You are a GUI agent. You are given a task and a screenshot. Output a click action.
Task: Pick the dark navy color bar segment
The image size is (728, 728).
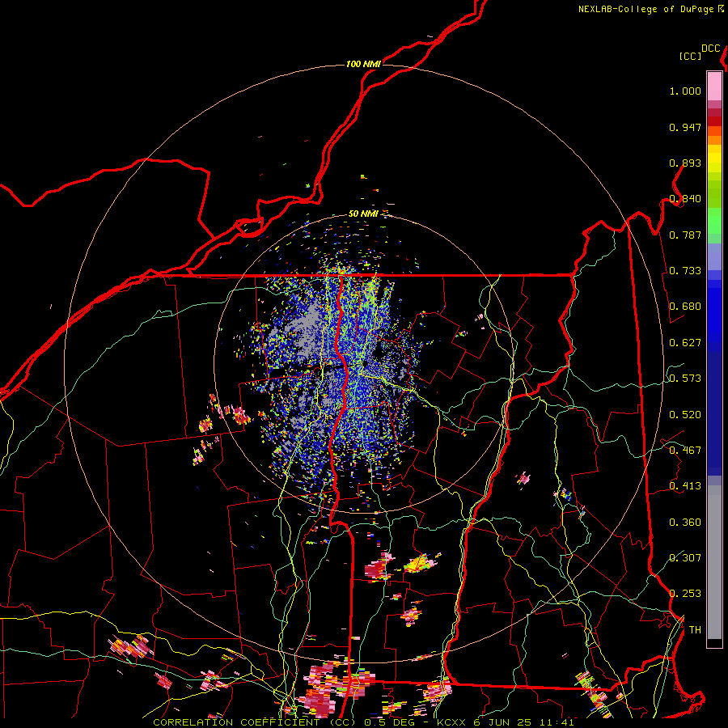point(714,409)
